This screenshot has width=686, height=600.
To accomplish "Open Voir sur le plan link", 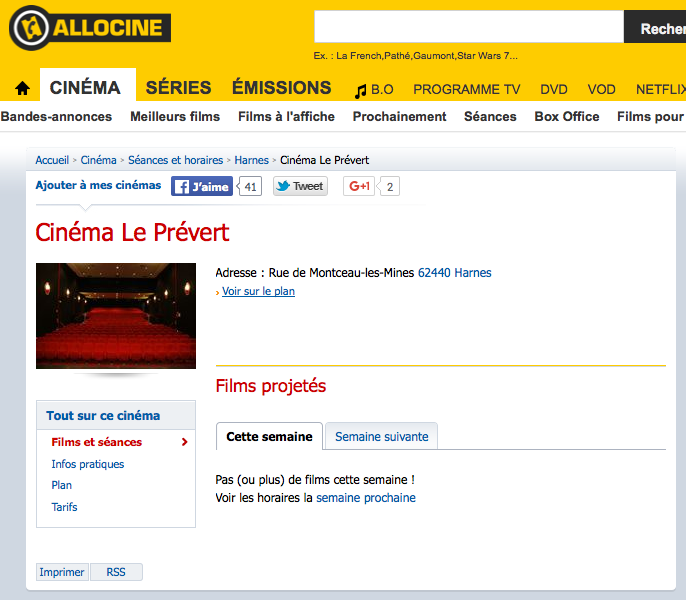I will (258, 291).
